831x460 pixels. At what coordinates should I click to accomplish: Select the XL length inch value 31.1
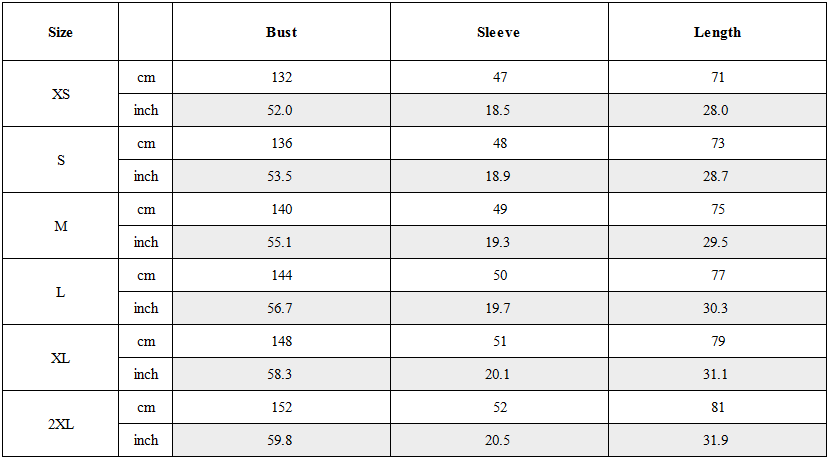coord(717,374)
